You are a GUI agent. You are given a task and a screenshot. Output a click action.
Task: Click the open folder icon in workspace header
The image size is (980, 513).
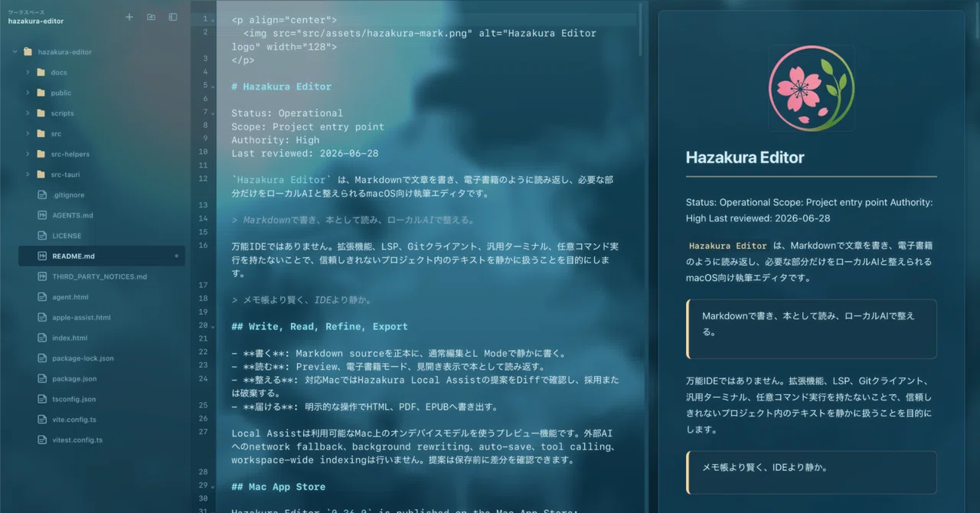151,17
